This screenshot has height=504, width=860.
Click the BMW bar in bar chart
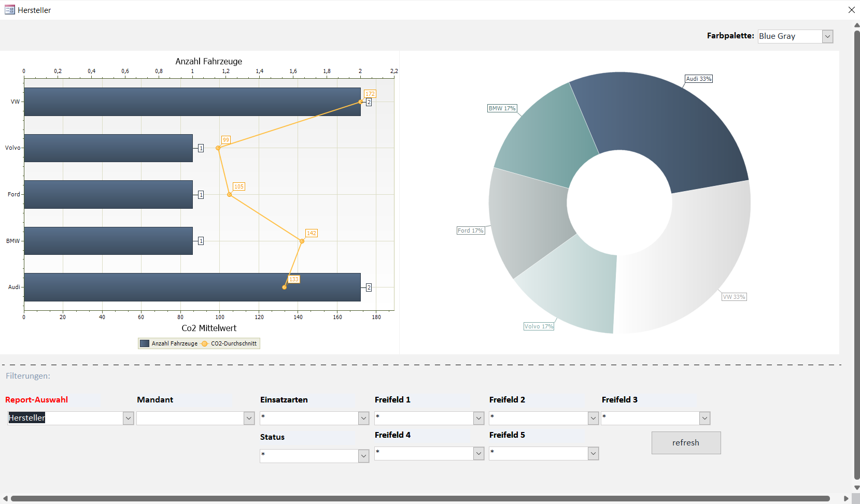click(108, 241)
